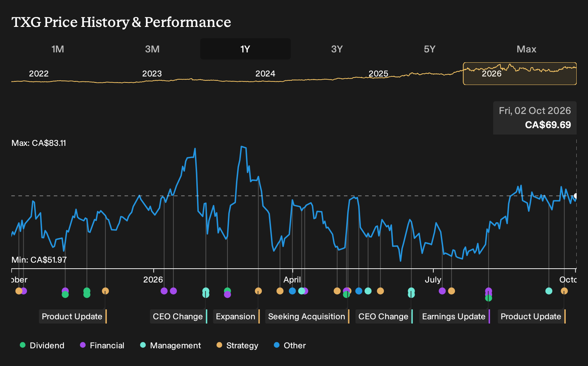Click the April axis label
The height and width of the screenshot is (366, 588).
click(292, 280)
